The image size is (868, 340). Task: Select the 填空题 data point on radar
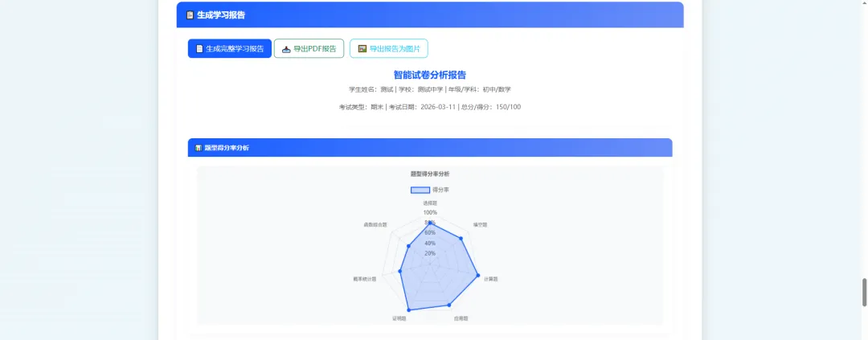coord(461,238)
